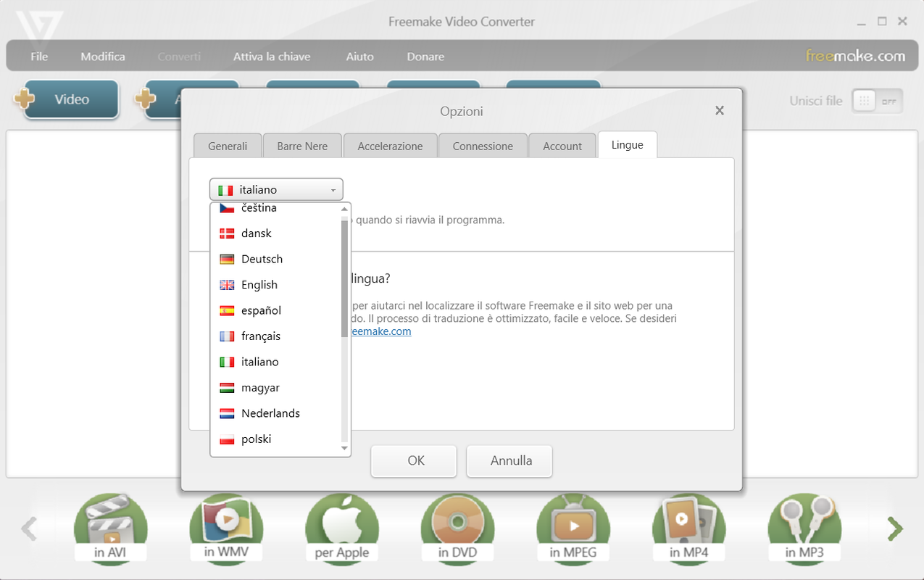Open the Accelerazione tab

(390, 146)
